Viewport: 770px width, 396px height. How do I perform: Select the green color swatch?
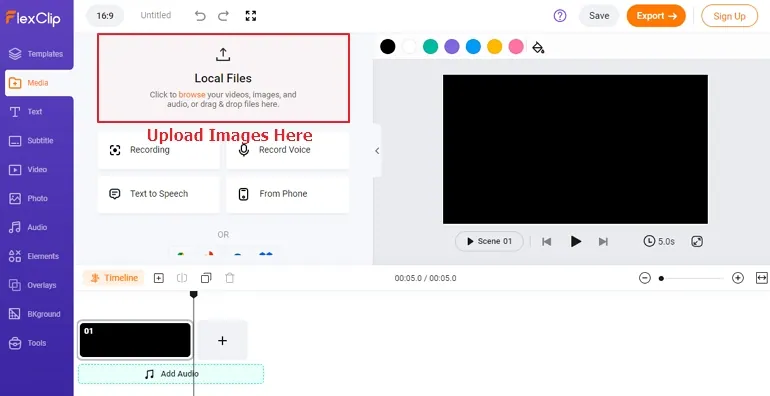(430, 47)
